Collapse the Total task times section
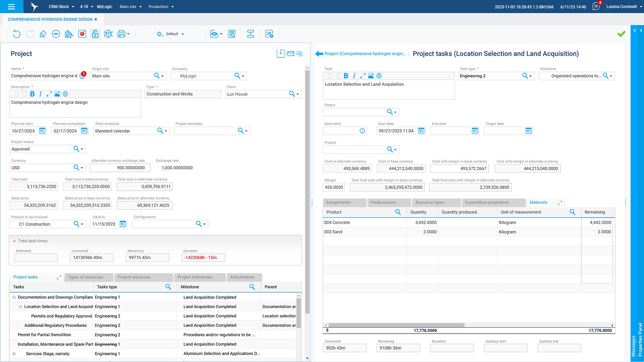The image size is (644, 362). [x=14, y=241]
